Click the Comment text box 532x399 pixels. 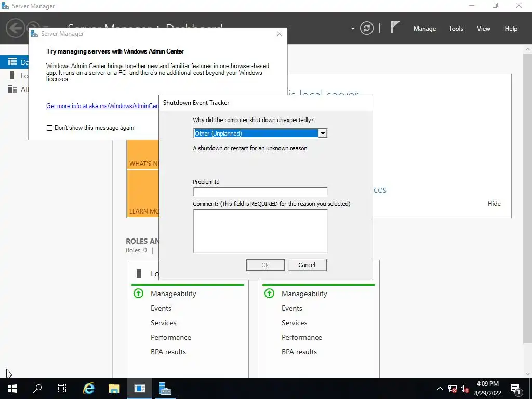(x=260, y=231)
